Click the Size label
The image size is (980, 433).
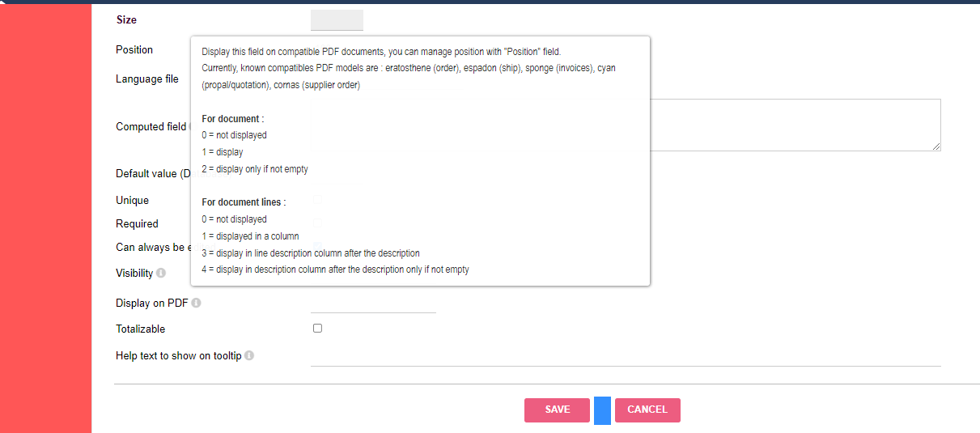pyautogui.click(x=127, y=20)
